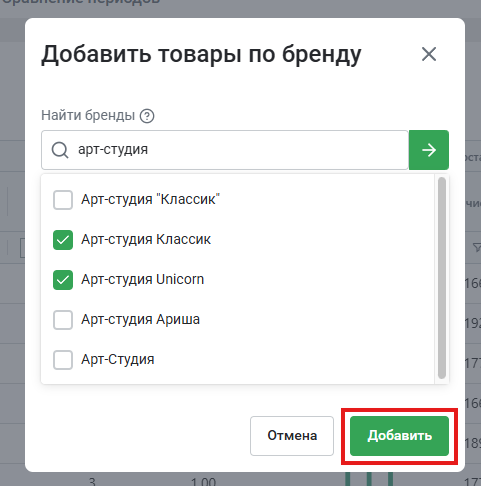Screen dimensions: 481x486
Task: Enable the Арт-студия Ариша checkbox
Action: 63,320
